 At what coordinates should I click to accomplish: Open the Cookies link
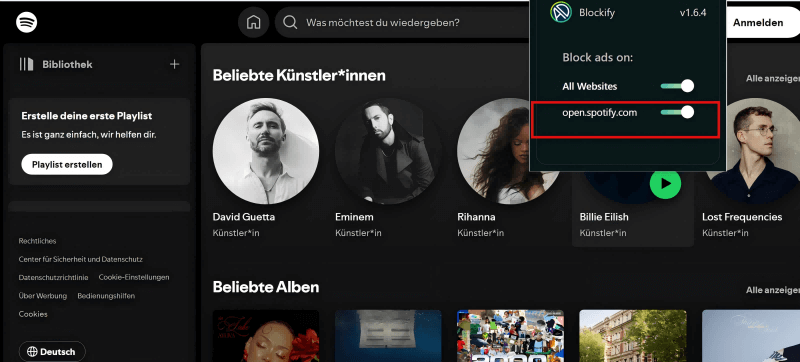click(x=33, y=314)
